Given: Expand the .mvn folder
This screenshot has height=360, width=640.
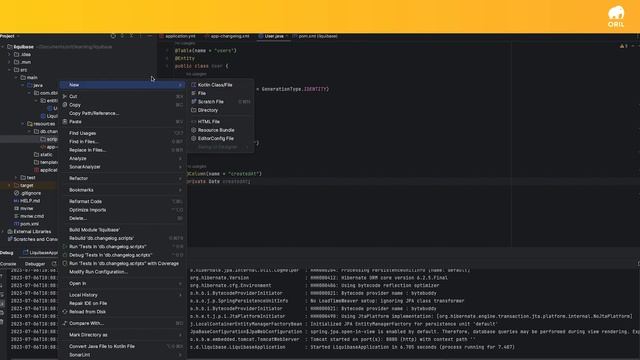Looking at the screenshot, I should tap(9, 62).
